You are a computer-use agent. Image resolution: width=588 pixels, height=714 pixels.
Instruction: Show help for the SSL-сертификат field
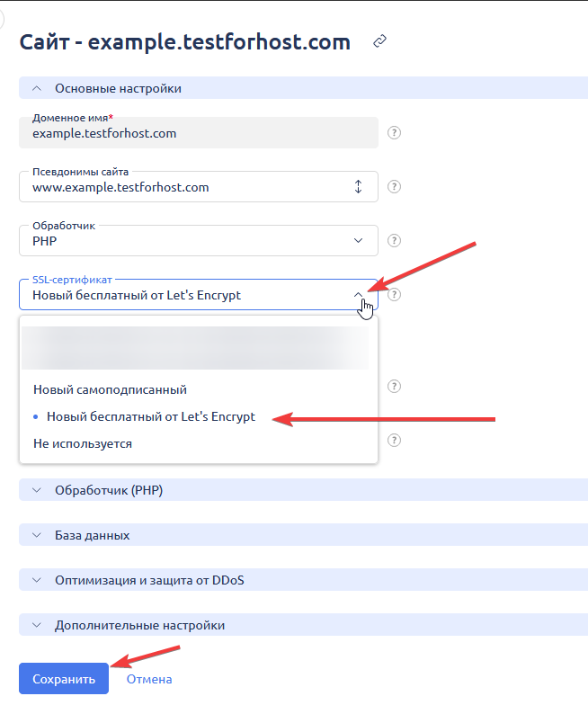point(394,295)
